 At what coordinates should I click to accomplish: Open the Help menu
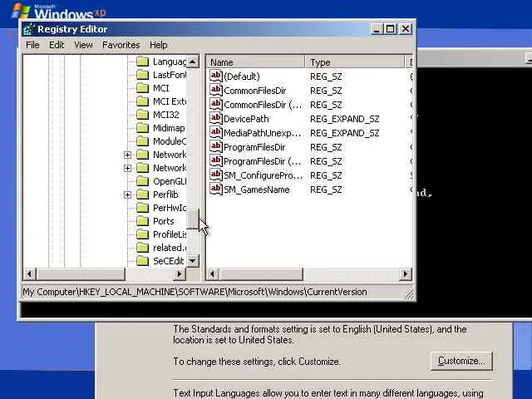click(x=159, y=45)
